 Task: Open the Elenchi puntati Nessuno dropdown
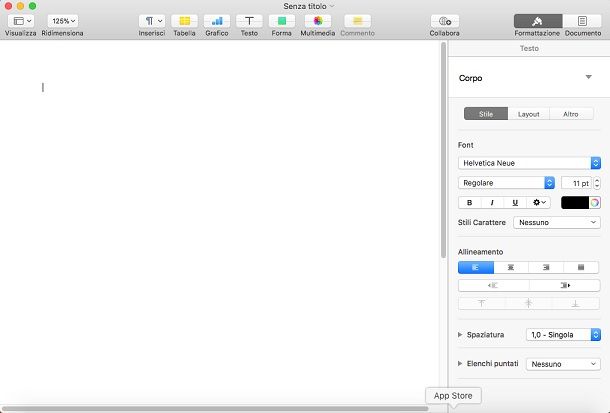(x=563, y=364)
